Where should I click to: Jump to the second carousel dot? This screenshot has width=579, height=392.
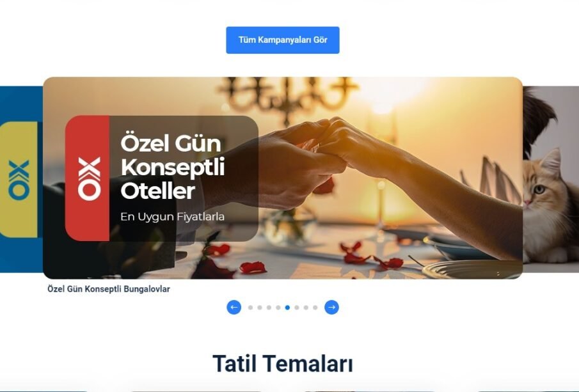[x=260, y=308]
